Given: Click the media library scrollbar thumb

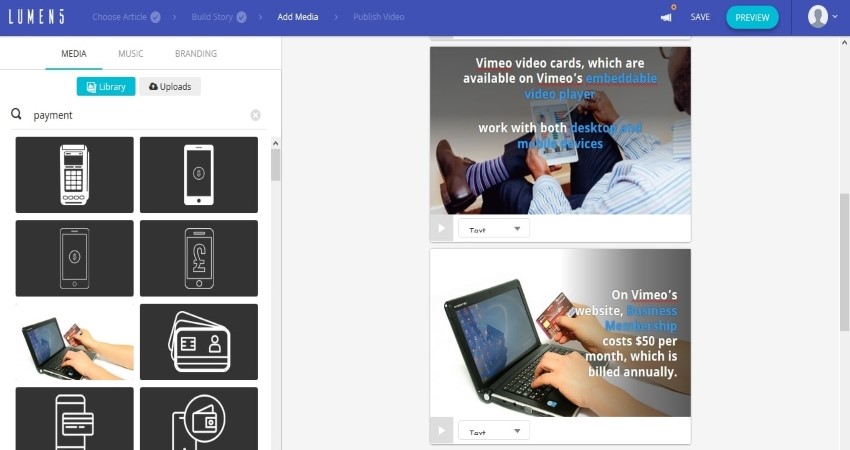Looking at the screenshot, I should [275, 165].
